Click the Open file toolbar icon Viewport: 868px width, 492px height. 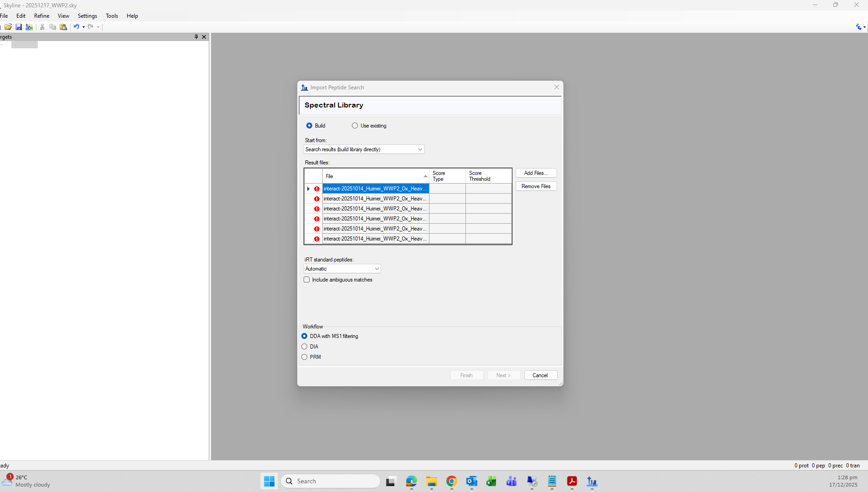8,27
